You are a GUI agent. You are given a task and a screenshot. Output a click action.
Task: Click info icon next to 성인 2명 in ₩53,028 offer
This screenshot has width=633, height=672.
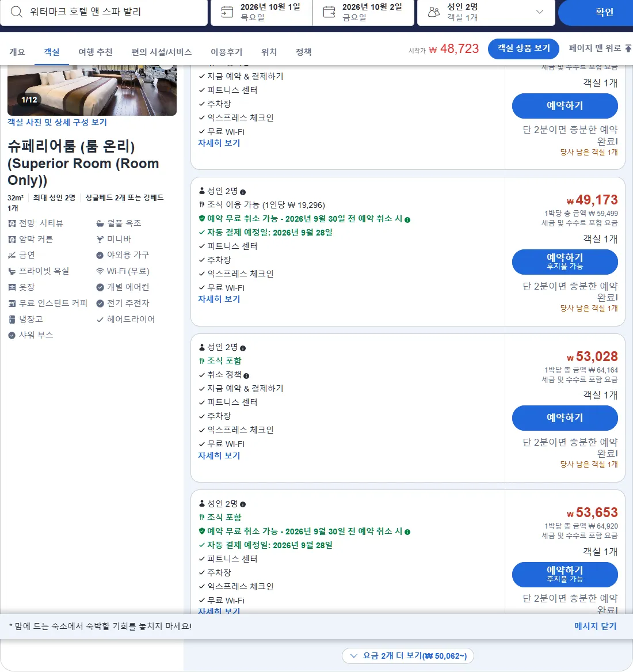click(x=243, y=348)
